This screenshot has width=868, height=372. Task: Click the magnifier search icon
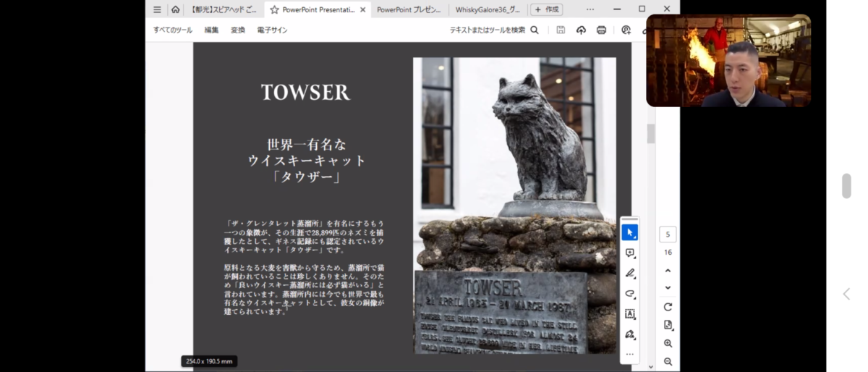click(535, 30)
